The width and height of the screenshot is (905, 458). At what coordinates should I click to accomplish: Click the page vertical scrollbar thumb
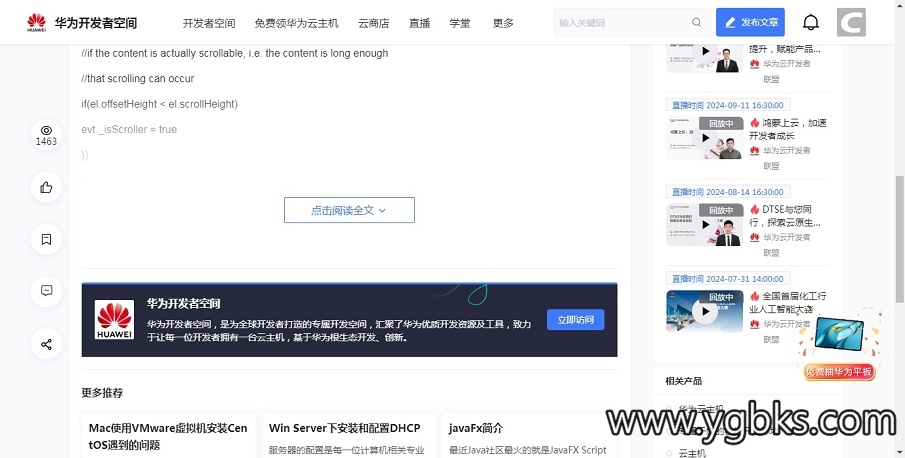[x=899, y=239]
